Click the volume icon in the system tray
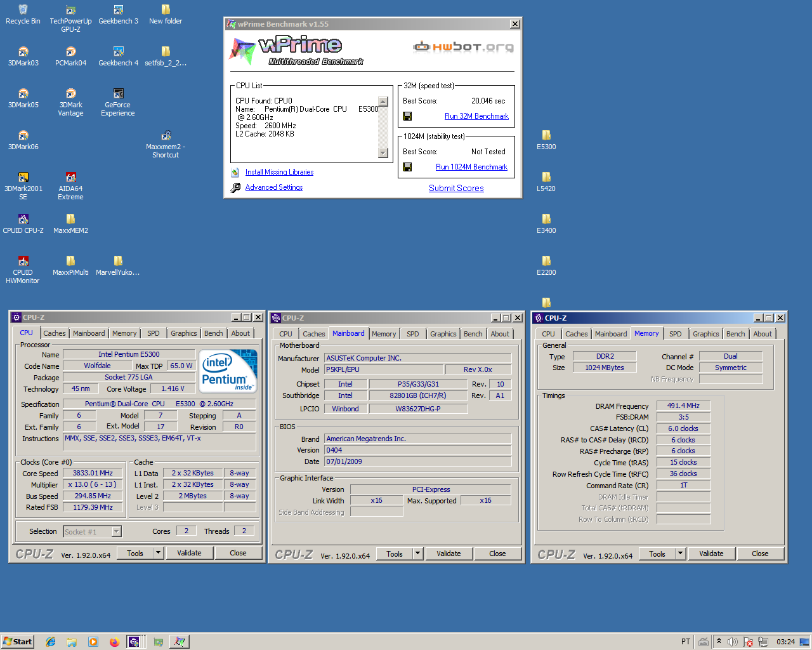Image resolution: width=812 pixels, height=650 pixels. (x=733, y=642)
